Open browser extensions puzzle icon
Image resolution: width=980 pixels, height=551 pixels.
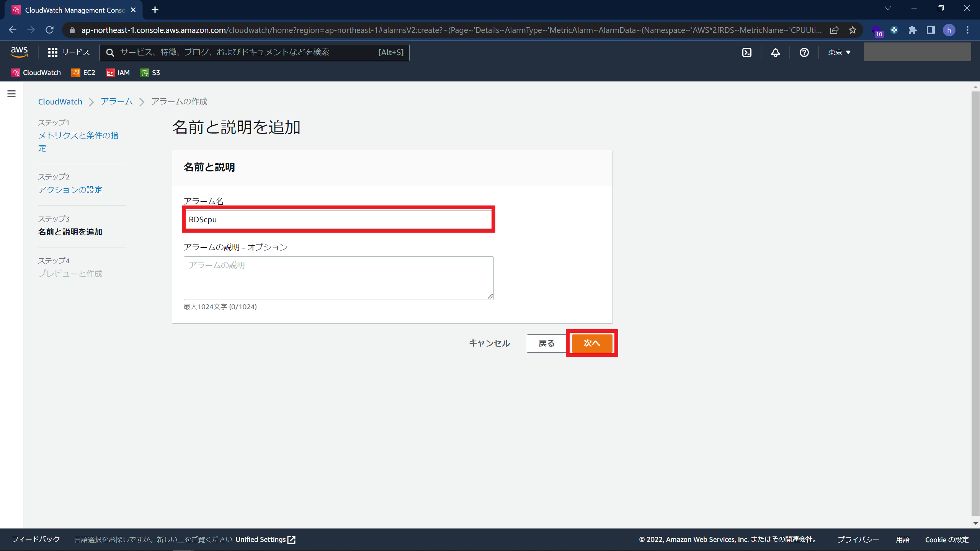[x=913, y=30]
